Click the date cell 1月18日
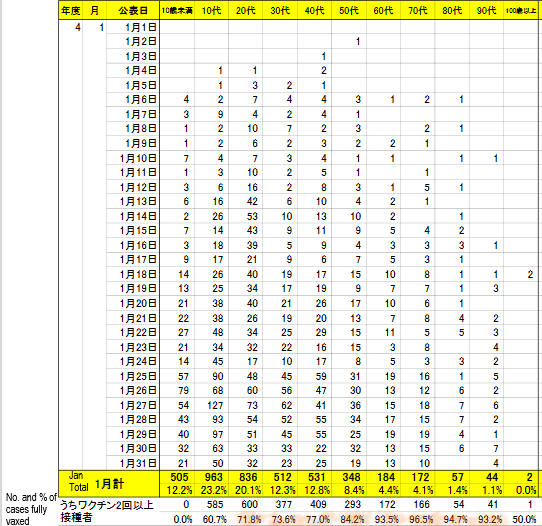Screen dimensions: 542x526 click(x=133, y=274)
